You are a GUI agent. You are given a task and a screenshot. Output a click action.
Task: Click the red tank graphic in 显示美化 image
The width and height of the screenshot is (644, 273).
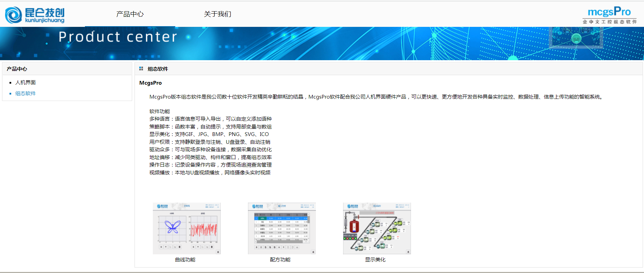[x=354, y=226]
